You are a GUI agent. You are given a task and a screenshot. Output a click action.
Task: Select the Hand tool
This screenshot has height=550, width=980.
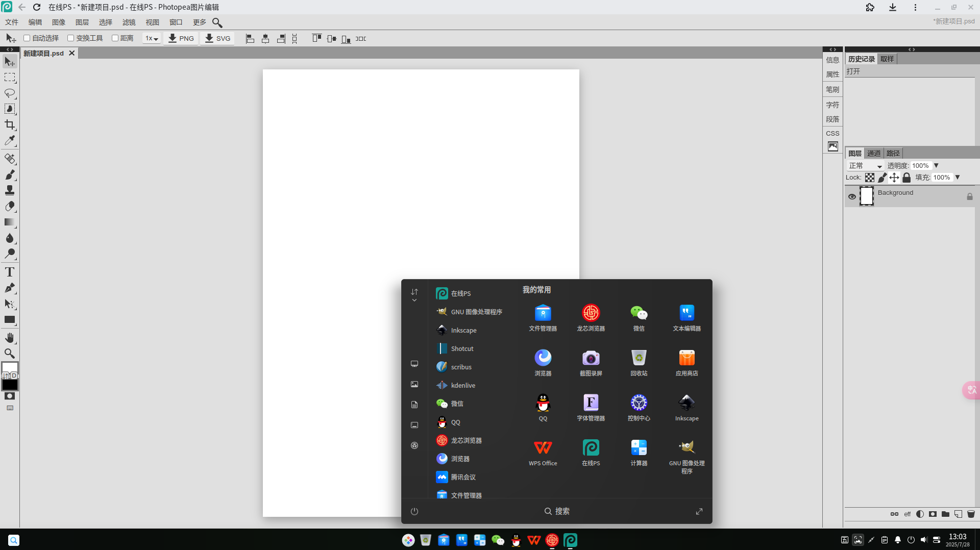pyautogui.click(x=10, y=338)
